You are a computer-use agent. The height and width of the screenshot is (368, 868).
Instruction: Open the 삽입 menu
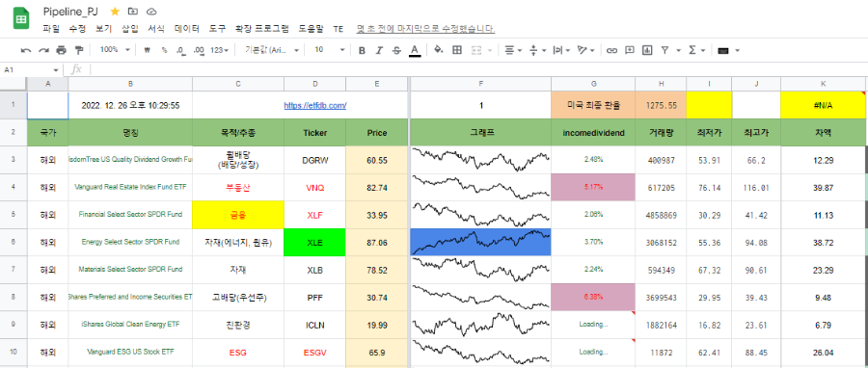click(130, 29)
